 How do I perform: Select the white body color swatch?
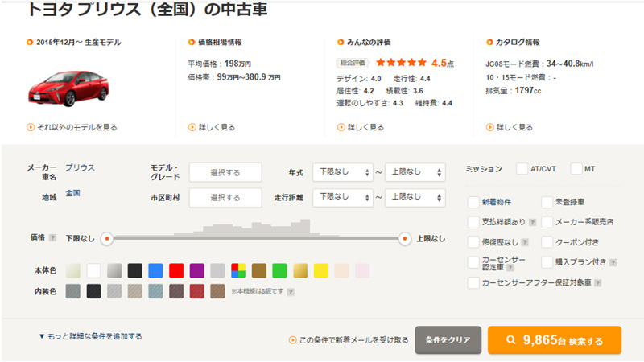coord(93,270)
